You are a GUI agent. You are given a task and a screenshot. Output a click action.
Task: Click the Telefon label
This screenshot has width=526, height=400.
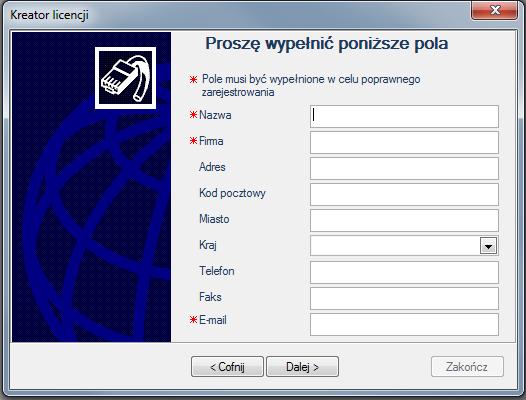(217, 271)
